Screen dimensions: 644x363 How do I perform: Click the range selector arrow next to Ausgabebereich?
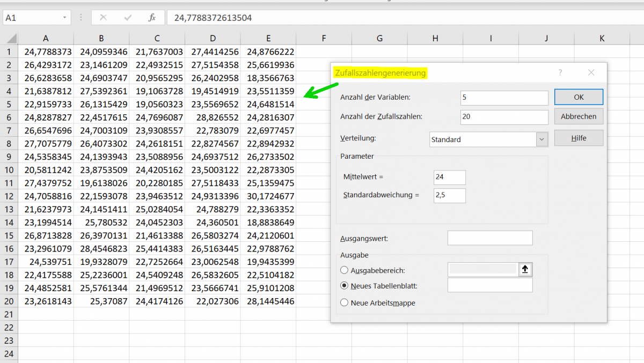[x=525, y=270]
